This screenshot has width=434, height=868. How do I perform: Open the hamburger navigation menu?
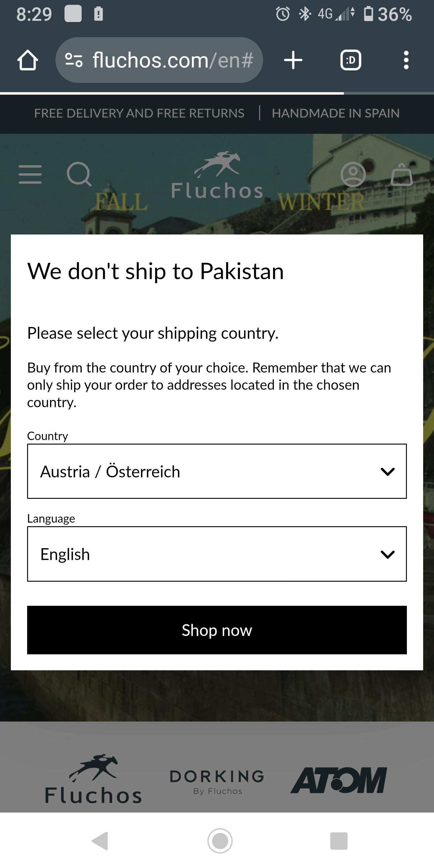tap(30, 174)
